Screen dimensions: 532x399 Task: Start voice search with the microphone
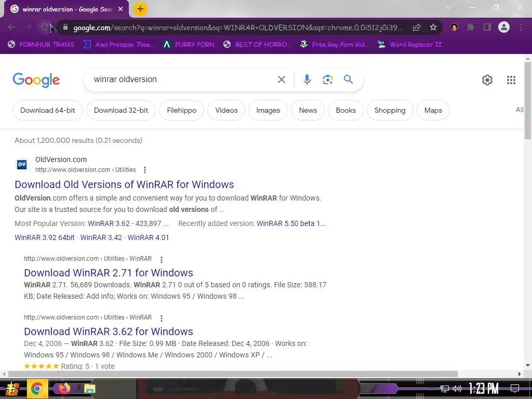(307, 79)
